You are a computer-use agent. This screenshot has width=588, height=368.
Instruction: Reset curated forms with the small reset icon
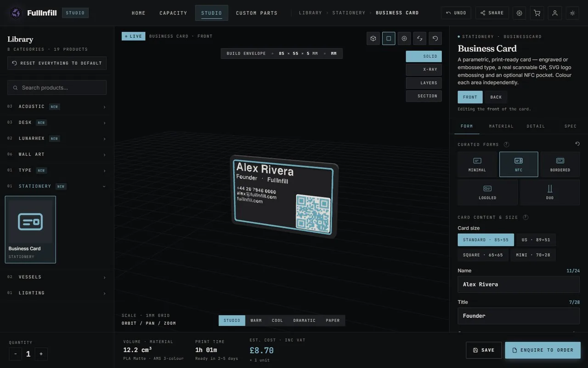[577, 144]
